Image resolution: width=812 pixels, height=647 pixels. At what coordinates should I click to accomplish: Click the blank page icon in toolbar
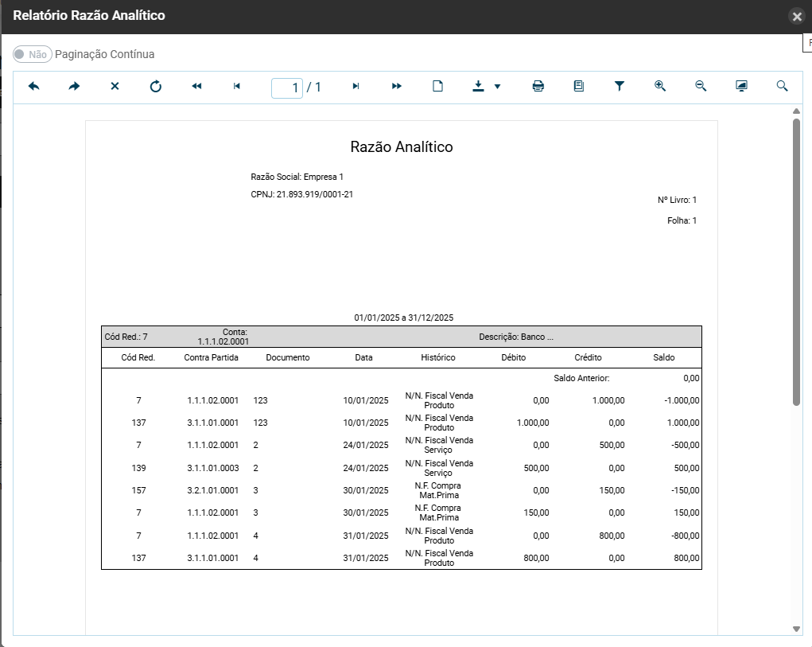point(437,87)
